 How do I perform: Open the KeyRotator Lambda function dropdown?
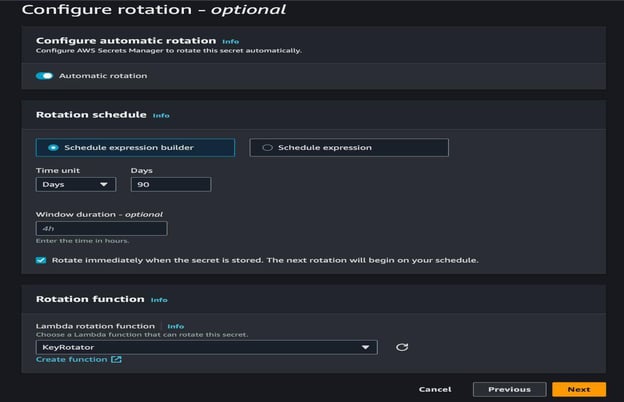click(207, 347)
